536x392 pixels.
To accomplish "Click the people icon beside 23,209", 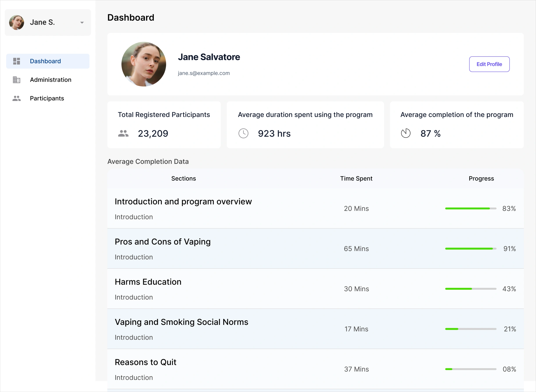I will pyautogui.click(x=123, y=133).
